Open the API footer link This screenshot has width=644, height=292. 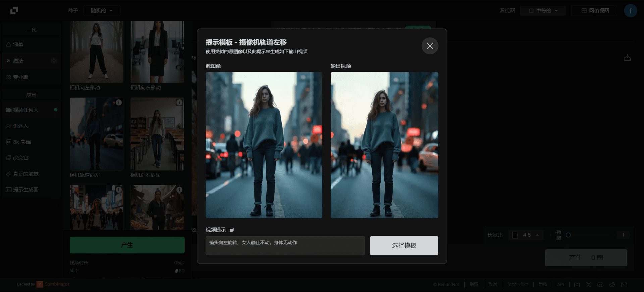click(x=560, y=285)
